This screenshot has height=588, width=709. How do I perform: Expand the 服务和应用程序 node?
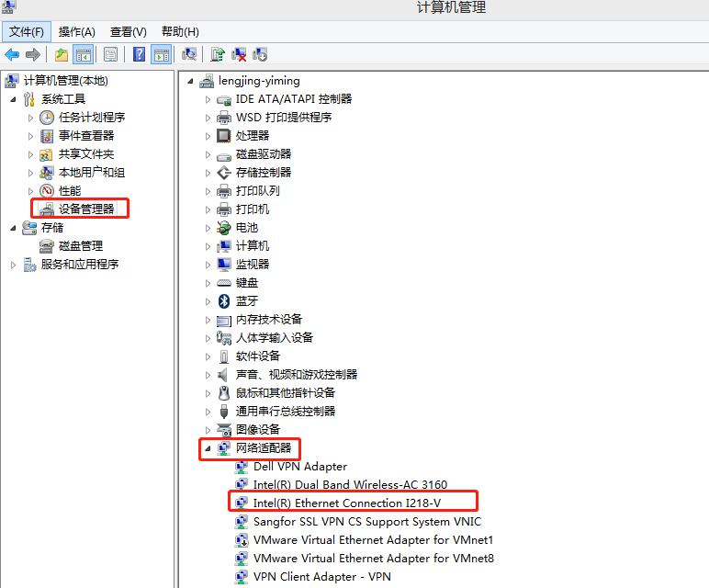[13, 265]
